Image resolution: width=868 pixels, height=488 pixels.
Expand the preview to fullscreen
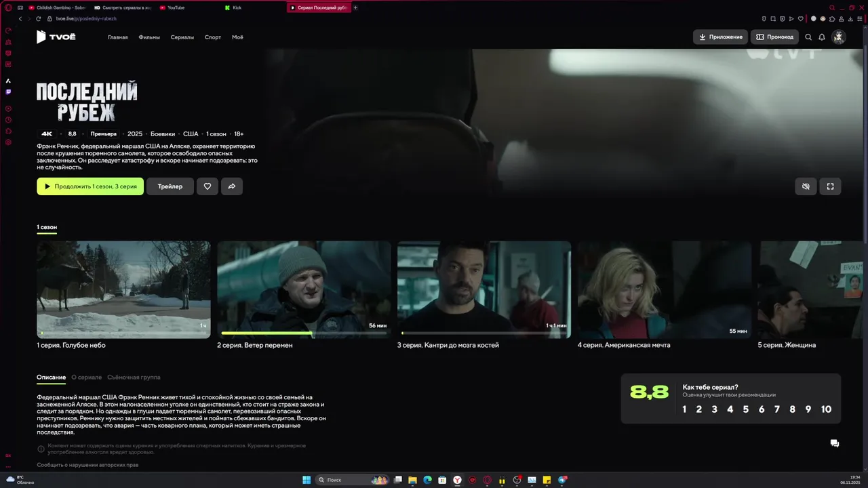(x=830, y=186)
